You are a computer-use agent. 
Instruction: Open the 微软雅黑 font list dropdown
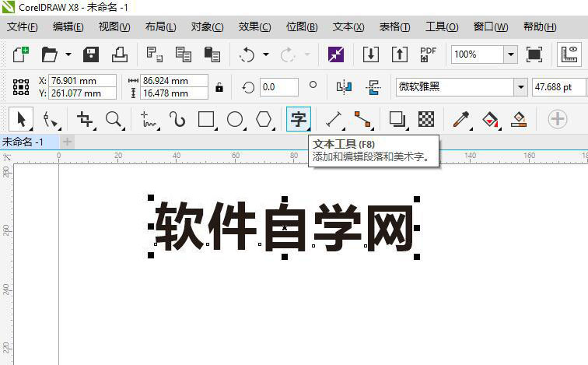pos(520,87)
